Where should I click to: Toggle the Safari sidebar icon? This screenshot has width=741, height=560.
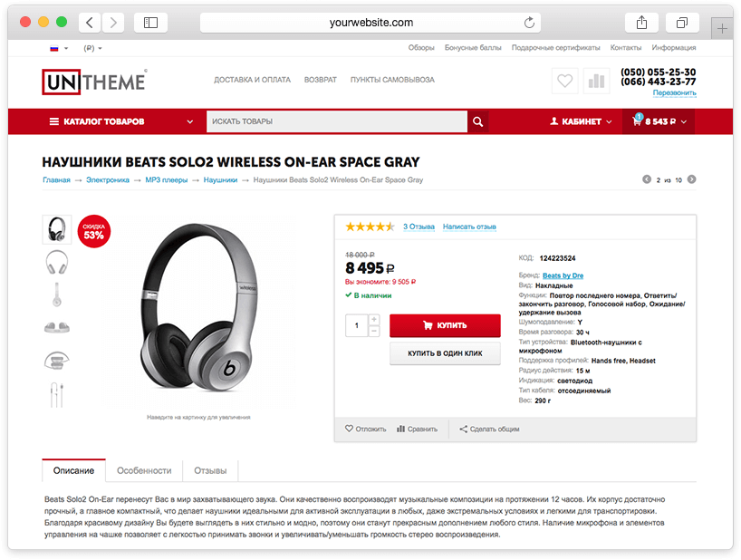150,23
